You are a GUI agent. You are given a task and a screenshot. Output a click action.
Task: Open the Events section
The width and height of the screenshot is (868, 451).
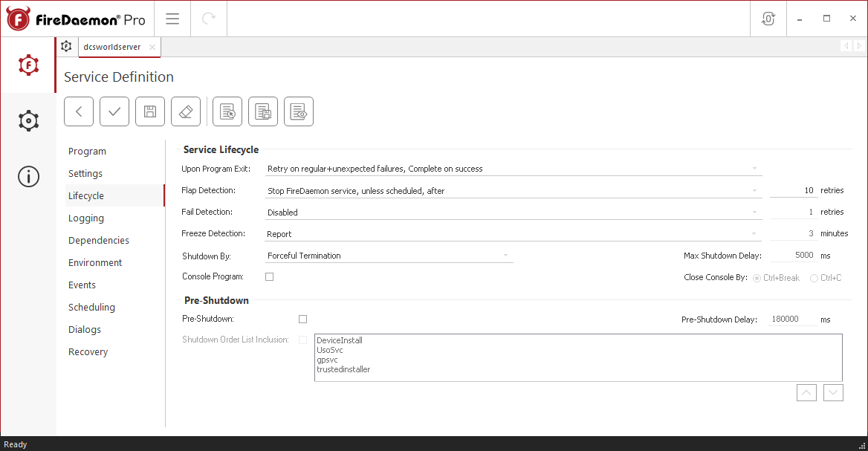point(82,285)
